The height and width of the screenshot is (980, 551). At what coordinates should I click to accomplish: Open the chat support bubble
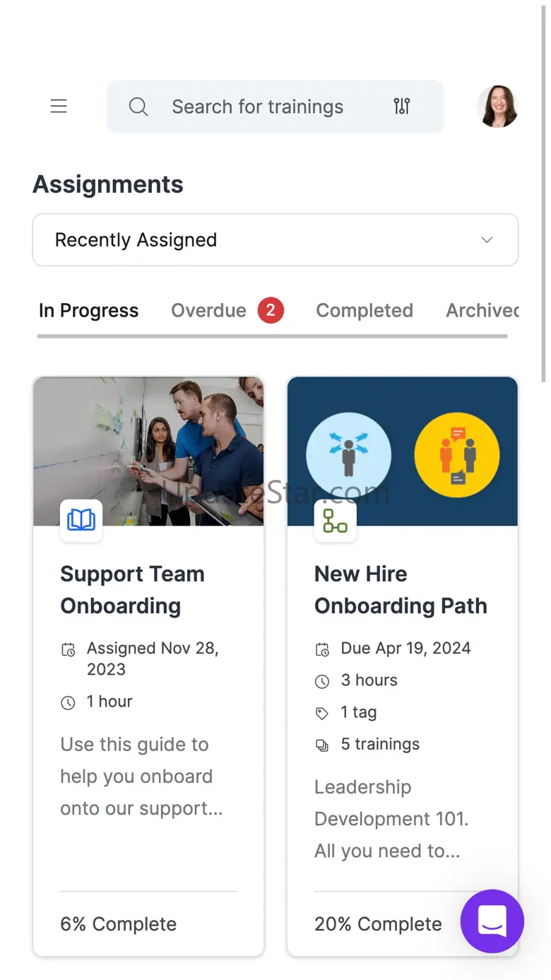(x=492, y=921)
